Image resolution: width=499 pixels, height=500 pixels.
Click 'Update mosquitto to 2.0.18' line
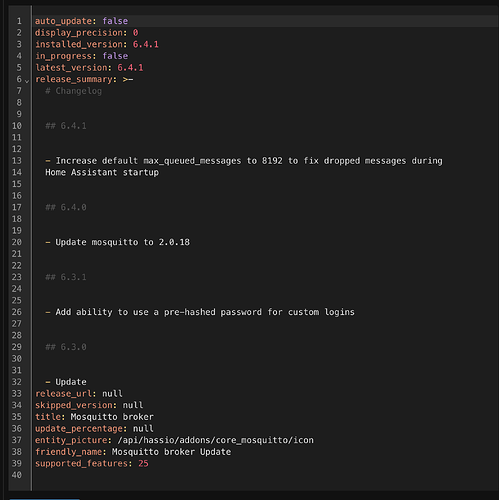coord(123,242)
